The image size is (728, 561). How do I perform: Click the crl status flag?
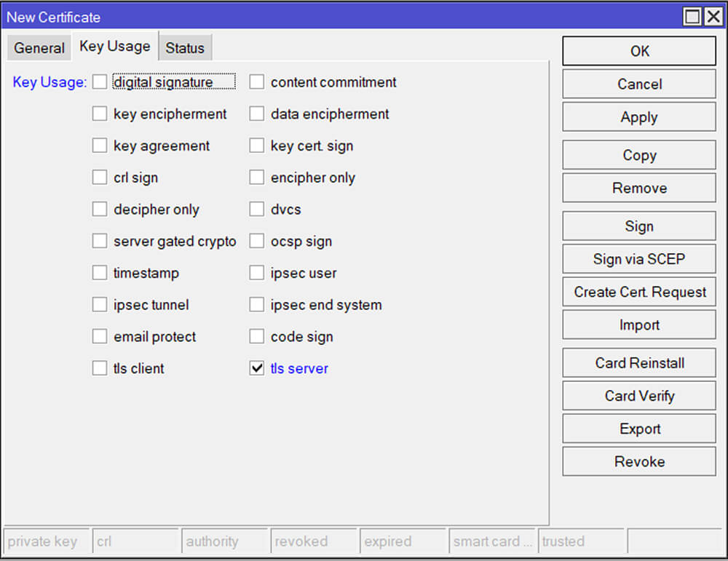(135, 541)
